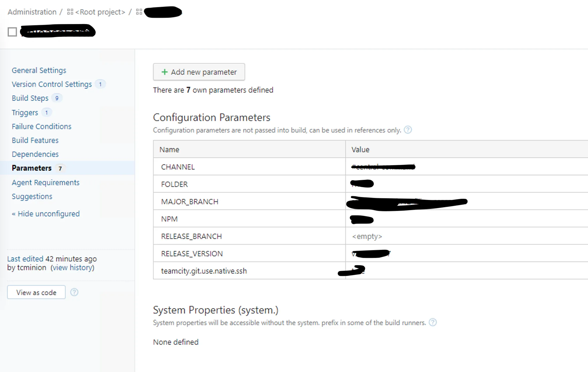Open Build Steps section
The image size is (588, 372).
30,98
